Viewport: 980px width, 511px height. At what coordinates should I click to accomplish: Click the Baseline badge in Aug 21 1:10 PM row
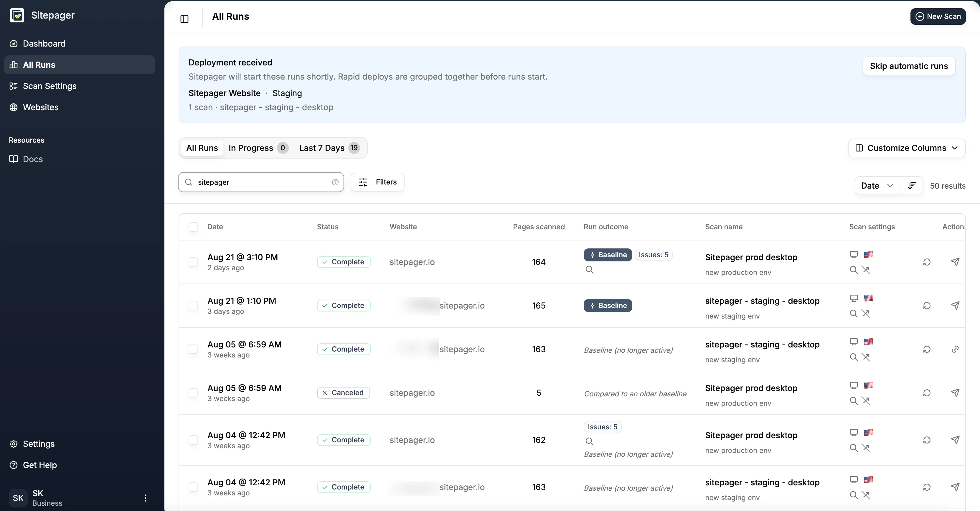(x=608, y=306)
